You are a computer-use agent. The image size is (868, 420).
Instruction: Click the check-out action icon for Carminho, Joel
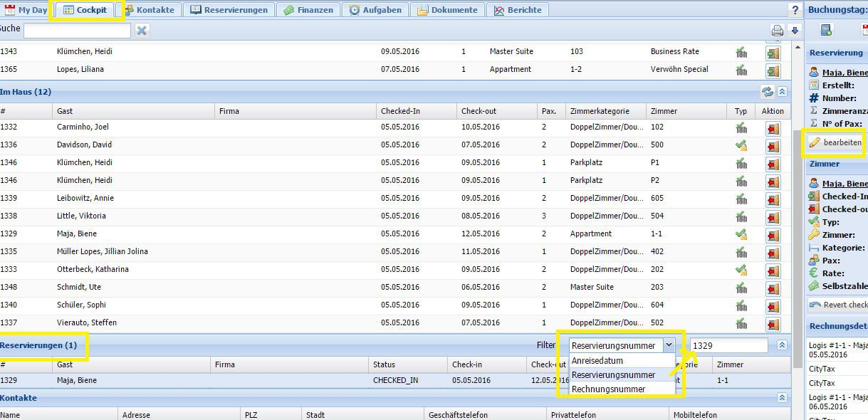tap(773, 128)
